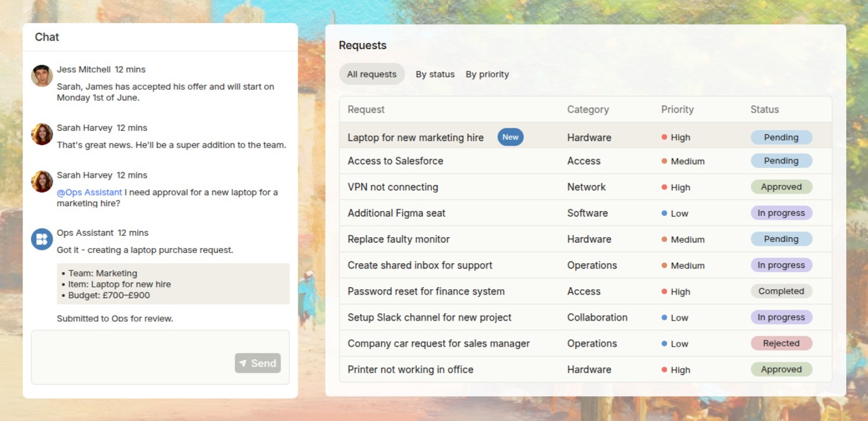Switch to the By priority view
The width and height of the screenshot is (868, 421).
pyautogui.click(x=487, y=74)
